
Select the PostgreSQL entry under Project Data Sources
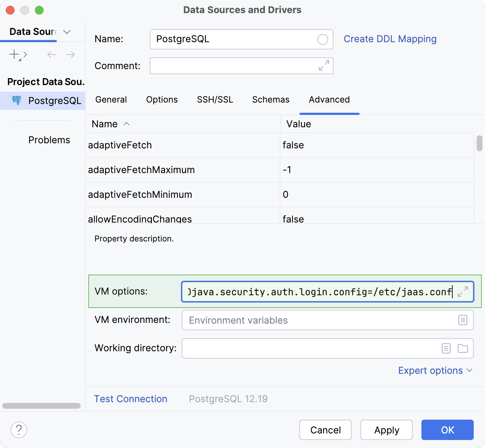click(55, 100)
